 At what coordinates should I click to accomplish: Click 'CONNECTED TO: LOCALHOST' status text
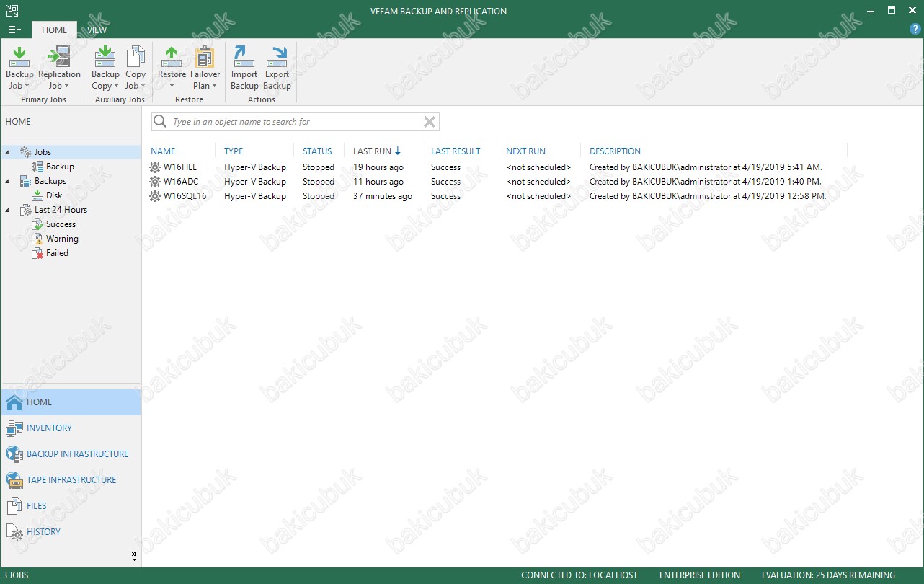(579, 575)
